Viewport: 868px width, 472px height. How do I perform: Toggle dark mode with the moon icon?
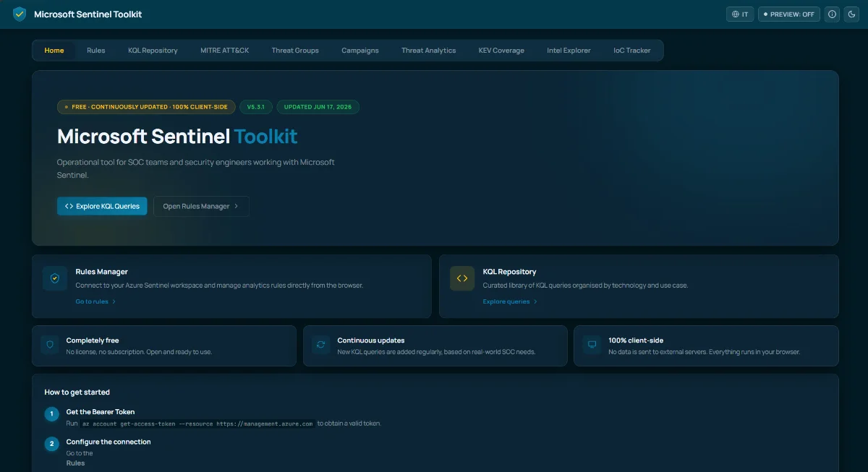[x=851, y=14]
